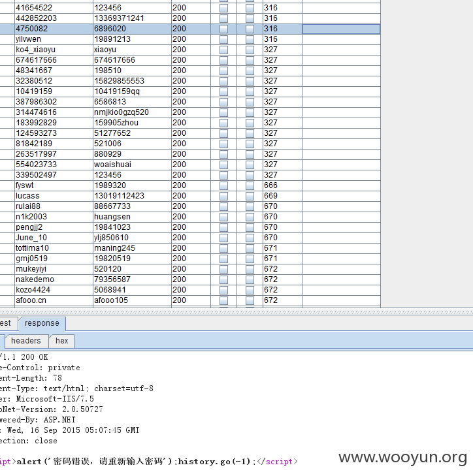
Task: Select row with username yilvwen
Action: click(190, 39)
